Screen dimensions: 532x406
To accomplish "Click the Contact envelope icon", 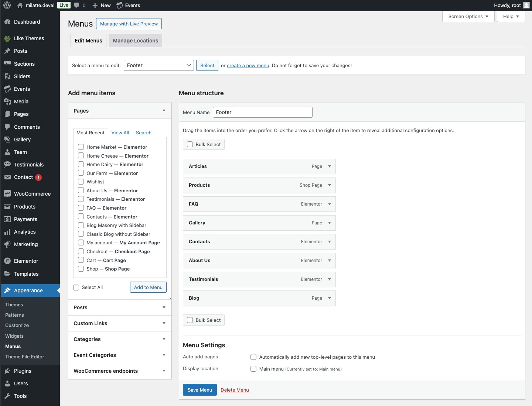I will pos(7,177).
